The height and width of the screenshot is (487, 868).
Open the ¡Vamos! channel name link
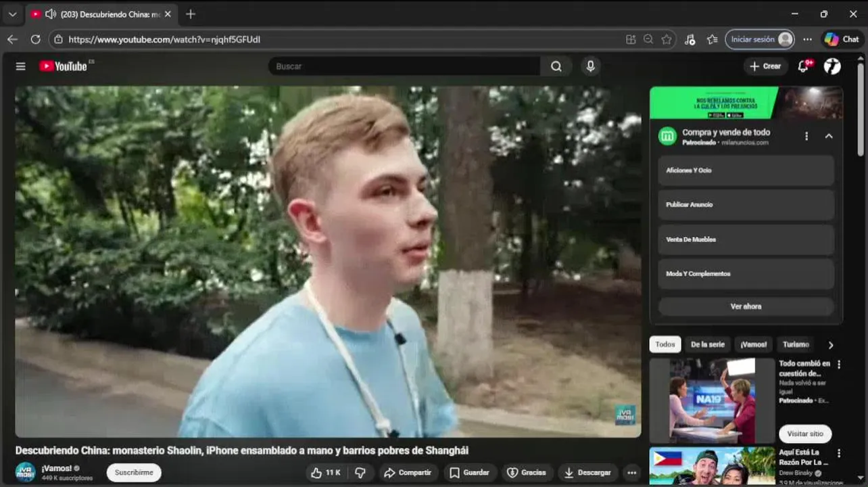click(x=56, y=468)
